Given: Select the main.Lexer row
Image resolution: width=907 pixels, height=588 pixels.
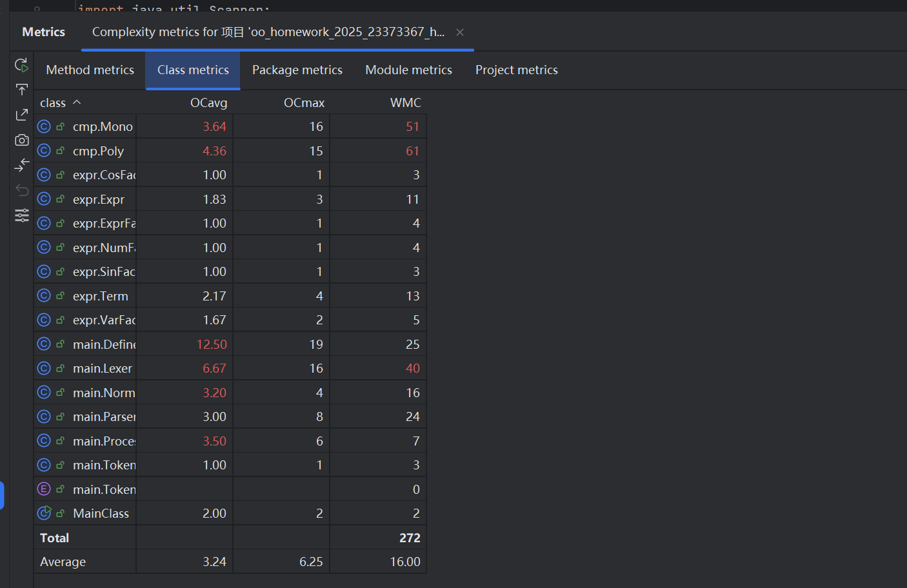Looking at the screenshot, I should coord(103,369).
